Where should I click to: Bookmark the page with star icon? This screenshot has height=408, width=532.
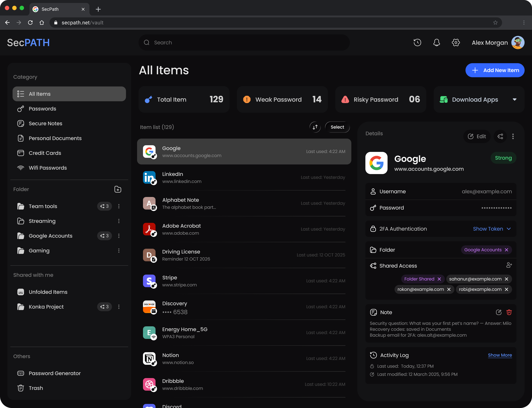click(x=495, y=23)
